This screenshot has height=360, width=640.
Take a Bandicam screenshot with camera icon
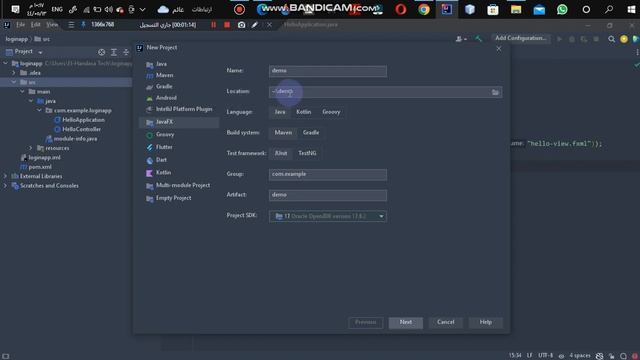(x=242, y=25)
